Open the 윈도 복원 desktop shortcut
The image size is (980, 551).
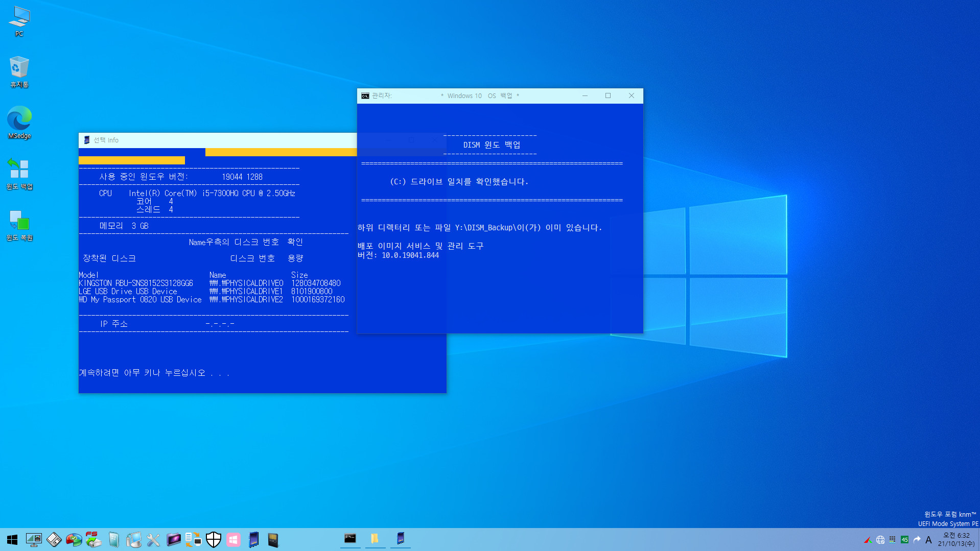(19, 225)
